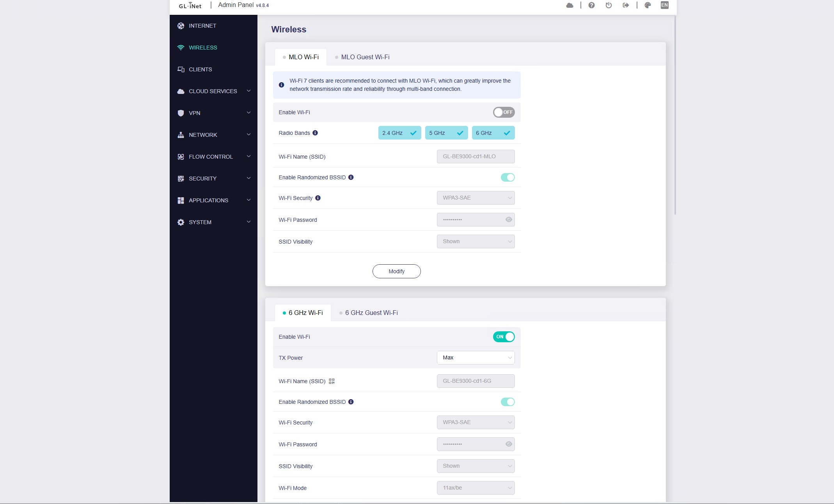Image resolution: width=834 pixels, height=504 pixels.
Task: Open the TX Power dropdown
Action: click(476, 357)
